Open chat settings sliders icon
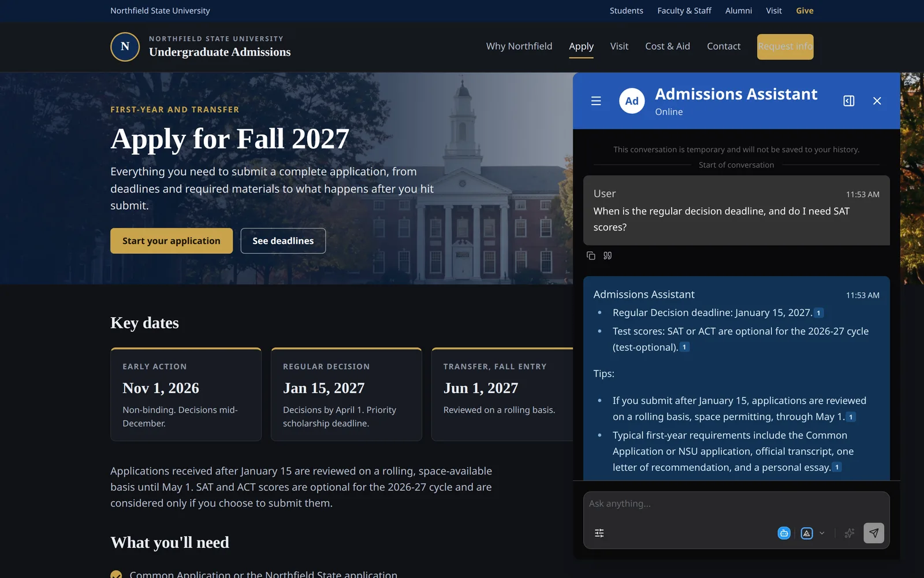 (599, 533)
